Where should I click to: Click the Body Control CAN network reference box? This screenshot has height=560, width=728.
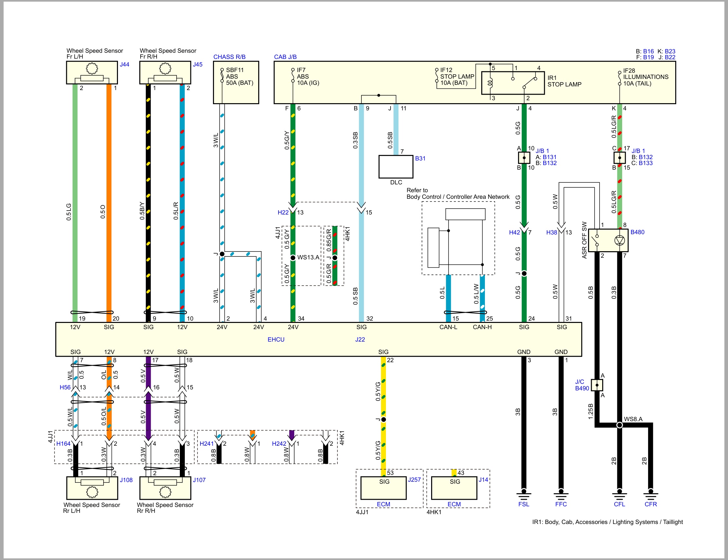[x=458, y=238]
